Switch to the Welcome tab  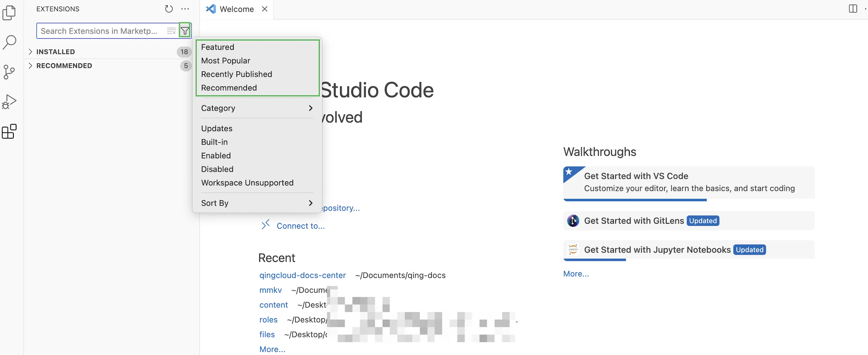[237, 9]
